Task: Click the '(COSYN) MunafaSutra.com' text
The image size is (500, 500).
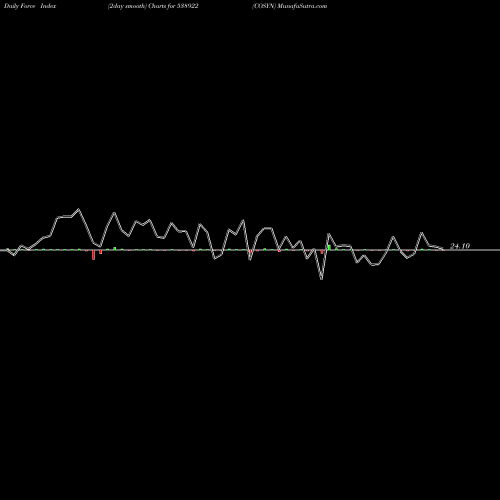Action: click(x=290, y=6)
